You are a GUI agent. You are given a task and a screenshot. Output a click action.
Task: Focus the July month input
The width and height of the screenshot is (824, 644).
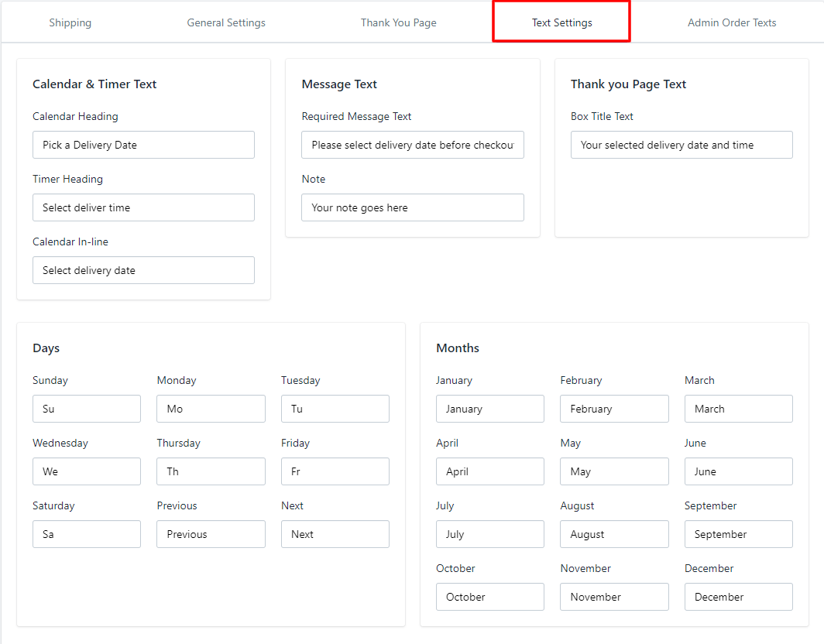pos(490,534)
